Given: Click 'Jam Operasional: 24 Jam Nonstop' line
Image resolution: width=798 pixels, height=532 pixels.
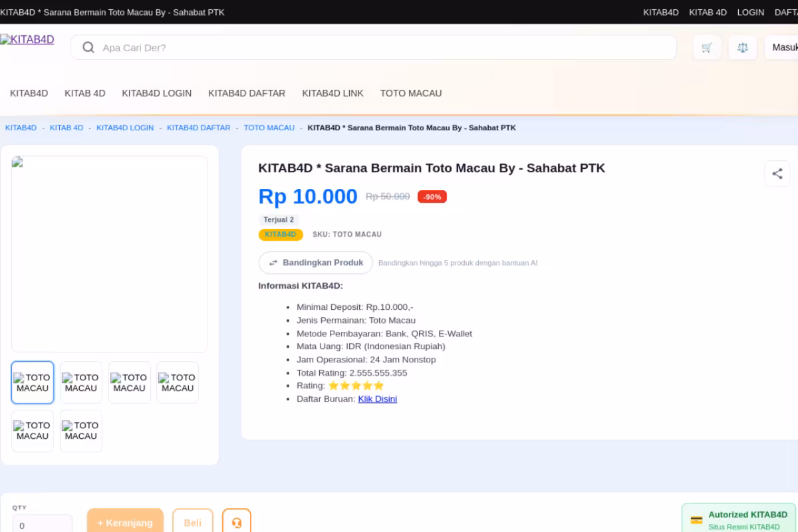Looking at the screenshot, I should (x=366, y=360).
